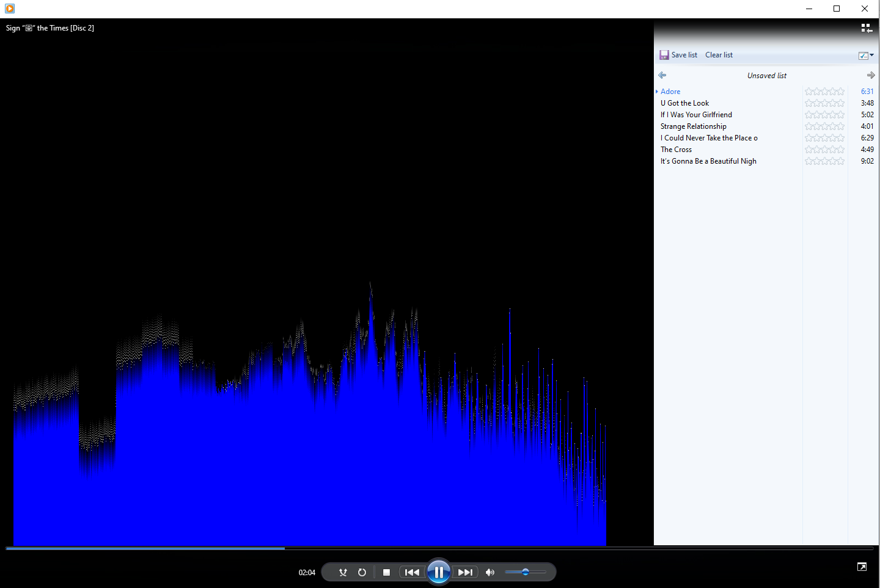This screenshot has height=588, width=880.
Task: Click the Clear list button
Action: point(719,55)
